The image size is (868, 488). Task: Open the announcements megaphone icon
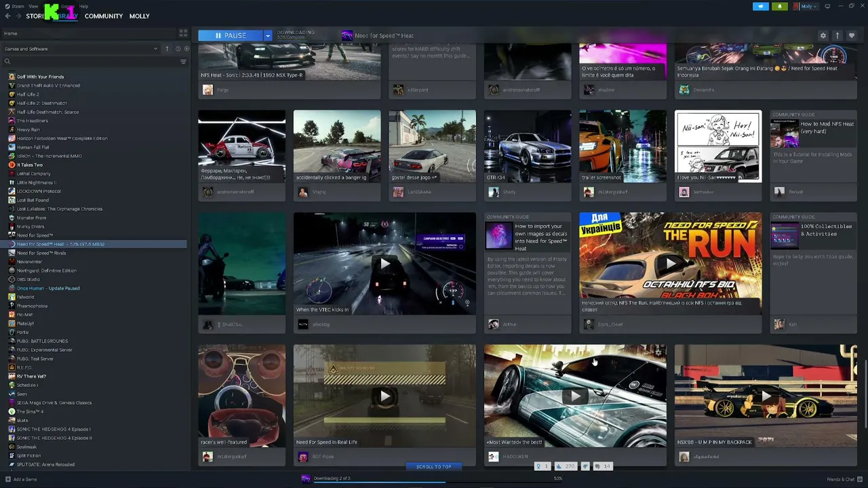click(760, 6)
